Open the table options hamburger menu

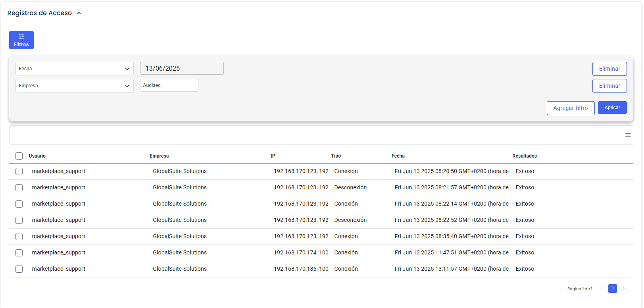[628, 135]
